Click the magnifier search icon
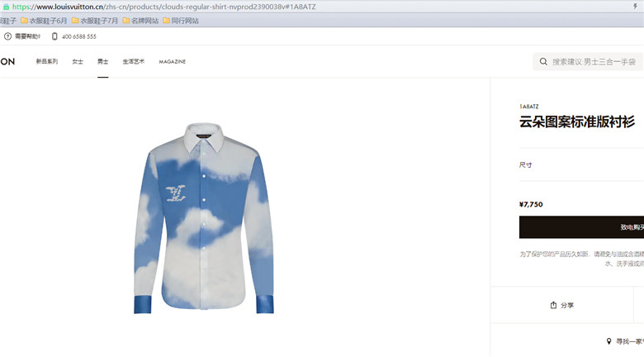 pyautogui.click(x=543, y=62)
